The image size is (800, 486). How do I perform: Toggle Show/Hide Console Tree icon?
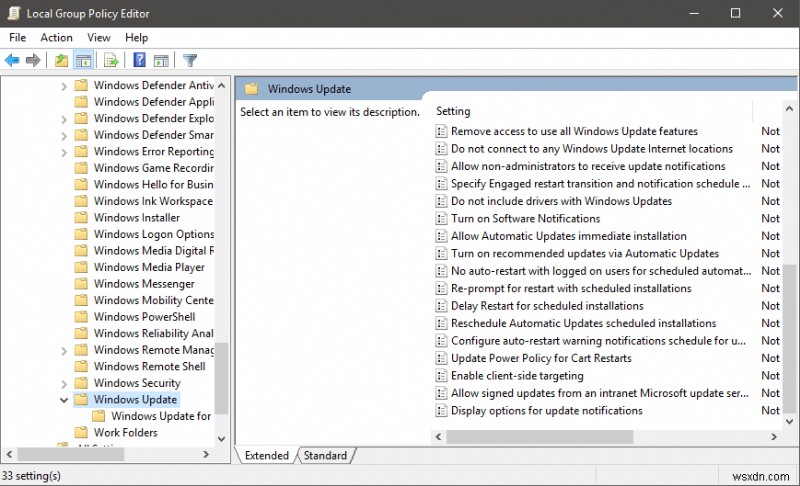(x=84, y=60)
